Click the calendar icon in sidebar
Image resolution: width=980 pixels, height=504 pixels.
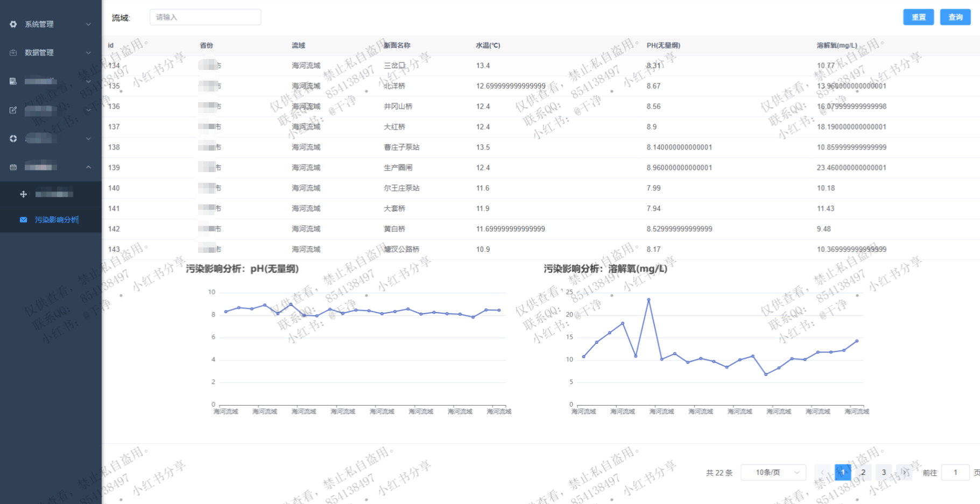coord(13,167)
